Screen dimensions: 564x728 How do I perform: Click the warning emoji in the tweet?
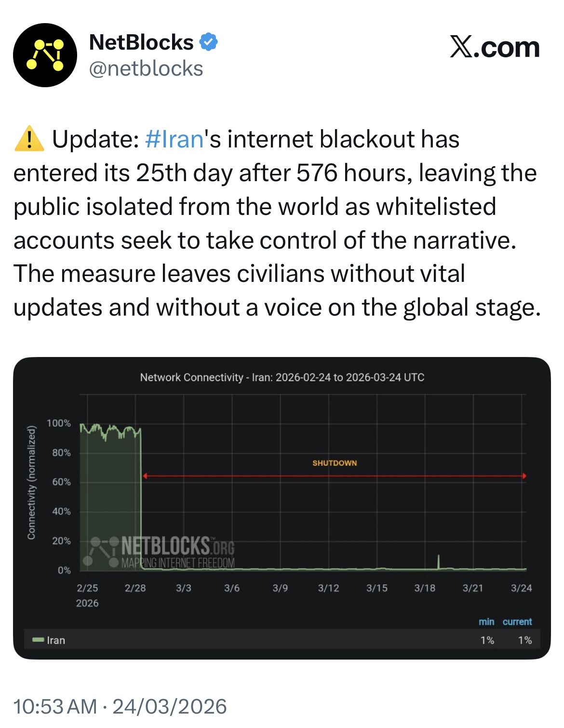[x=29, y=139]
